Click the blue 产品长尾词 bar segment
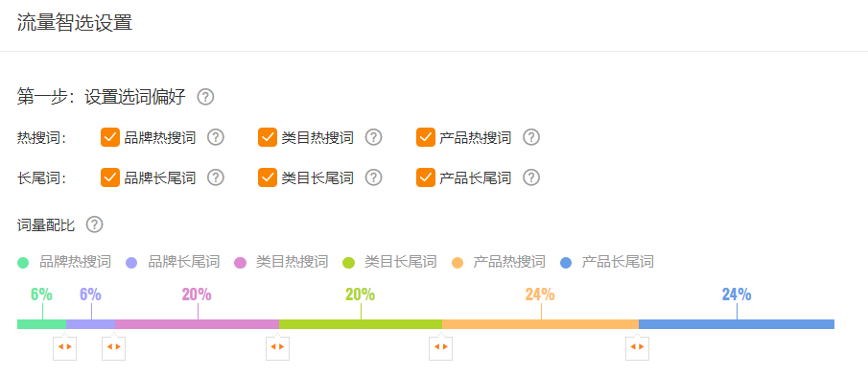 tap(737, 324)
